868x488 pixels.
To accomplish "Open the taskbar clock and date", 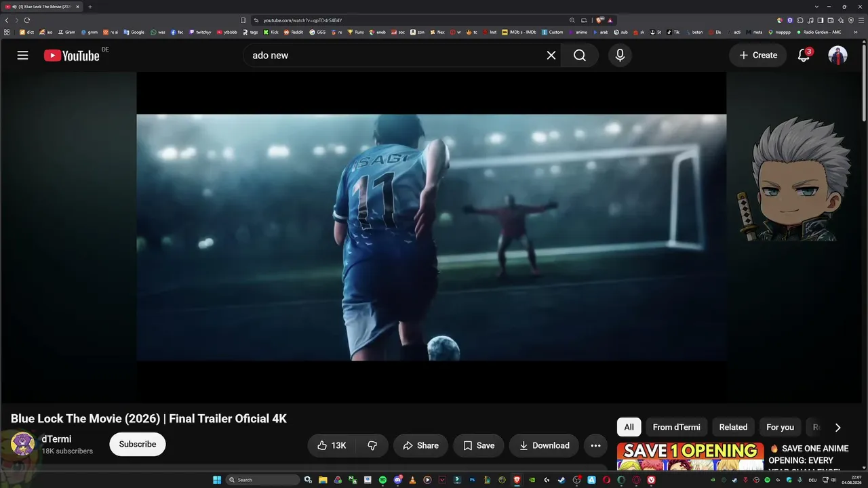I will pos(852,480).
